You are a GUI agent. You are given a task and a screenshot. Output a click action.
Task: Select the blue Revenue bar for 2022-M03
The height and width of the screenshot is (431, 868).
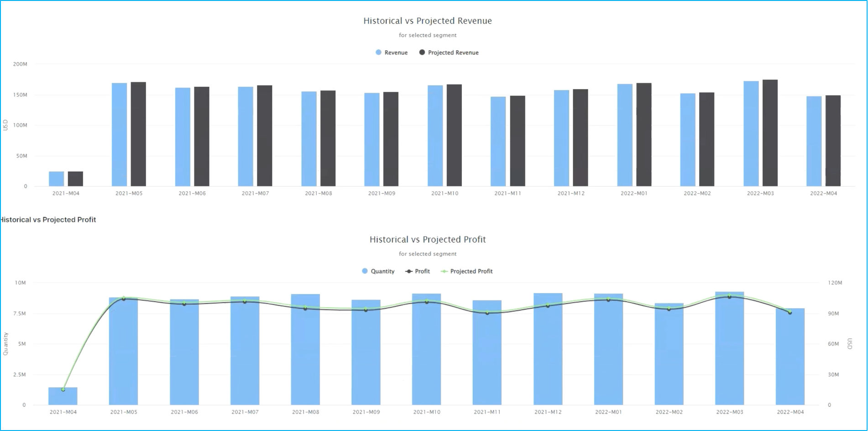751,133
